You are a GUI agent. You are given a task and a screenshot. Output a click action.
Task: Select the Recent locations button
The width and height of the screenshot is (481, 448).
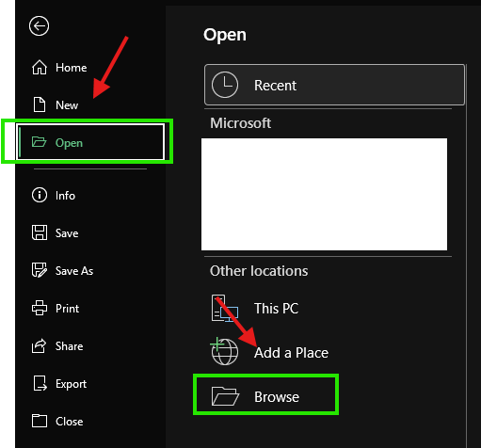coord(334,85)
